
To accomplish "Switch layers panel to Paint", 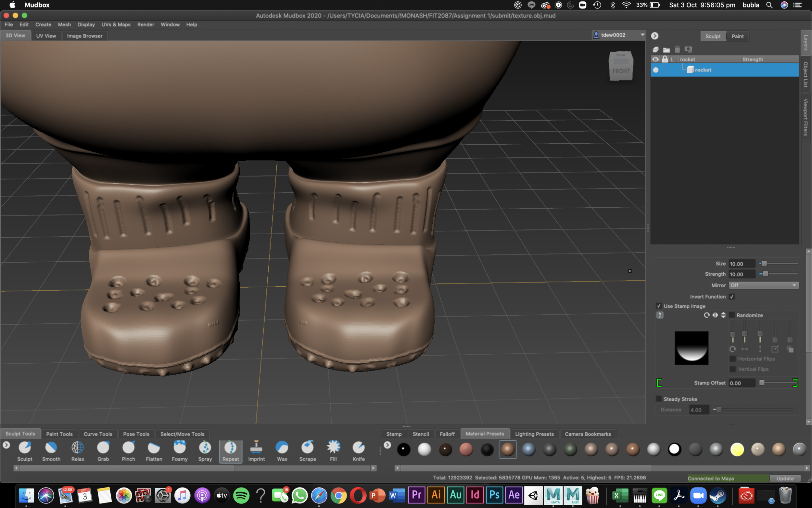I will click(737, 36).
